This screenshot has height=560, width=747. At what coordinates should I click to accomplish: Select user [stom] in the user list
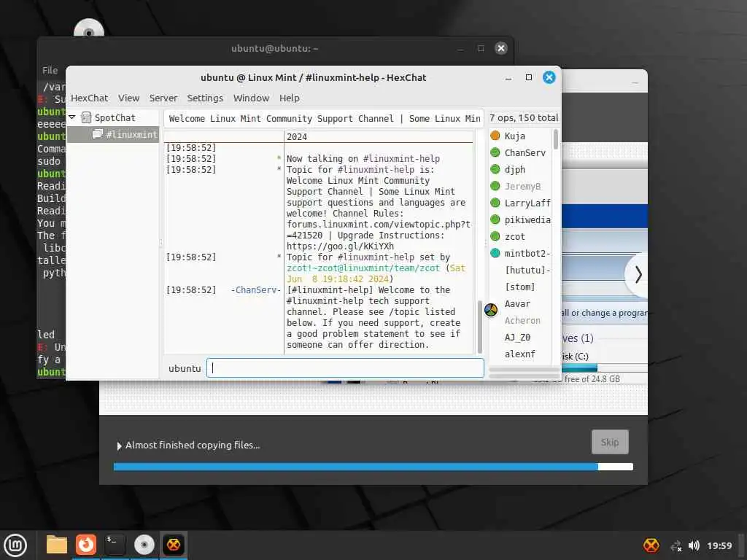[x=519, y=287]
